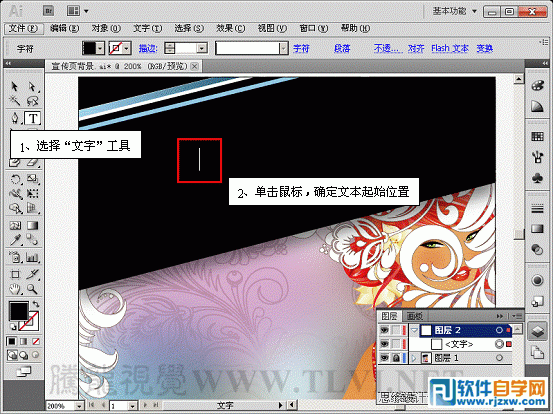This screenshot has width=553, height=414.
Task: Select the Zoom magnifier tool
Action: pyautogui.click(x=32, y=290)
